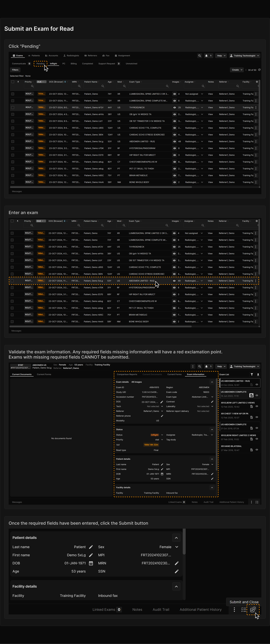The height and width of the screenshot is (644, 270).
Task: Click View notes for OB (grtr 14 WEEKS) under Click "Pending"
Action: (210, 114)
